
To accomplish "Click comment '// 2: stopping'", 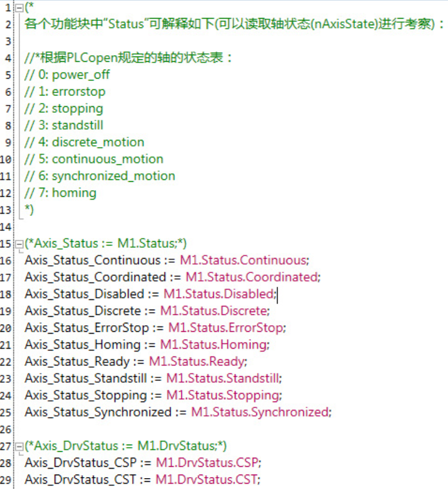I will (x=64, y=109).
